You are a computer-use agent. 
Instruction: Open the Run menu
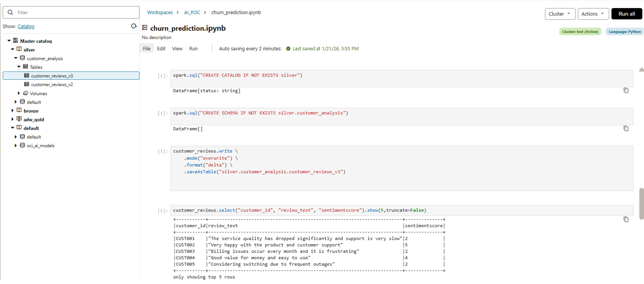pyautogui.click(x=193, y=48)
